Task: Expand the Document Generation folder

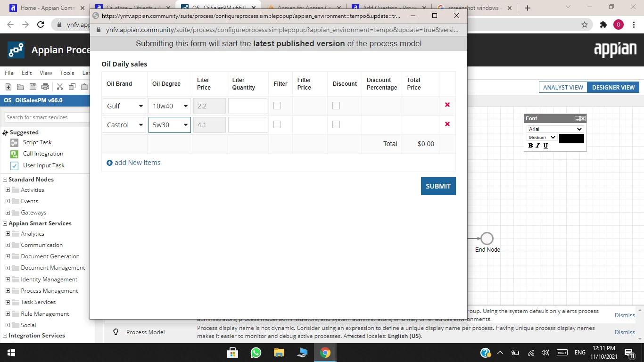Action: pos(8,256)
